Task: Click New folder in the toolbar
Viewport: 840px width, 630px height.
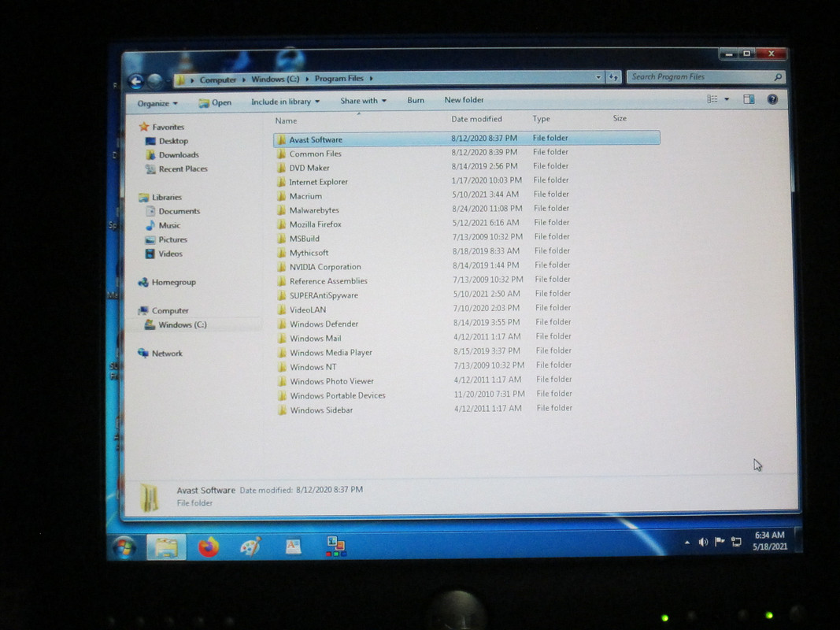Action: point(464,100)
